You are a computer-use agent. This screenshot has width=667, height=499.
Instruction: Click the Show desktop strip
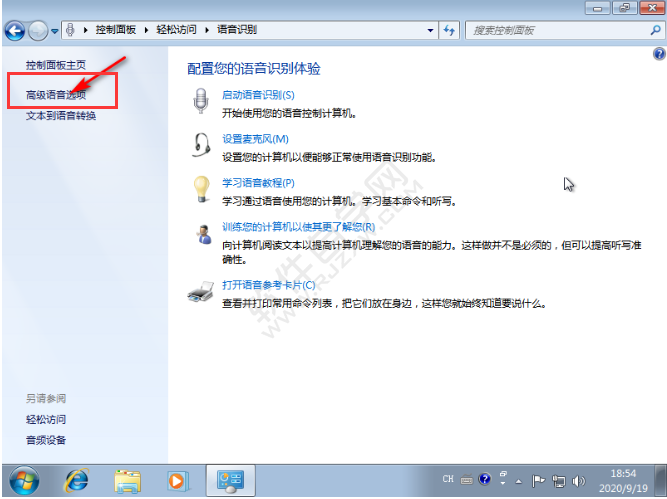(660, 481)
